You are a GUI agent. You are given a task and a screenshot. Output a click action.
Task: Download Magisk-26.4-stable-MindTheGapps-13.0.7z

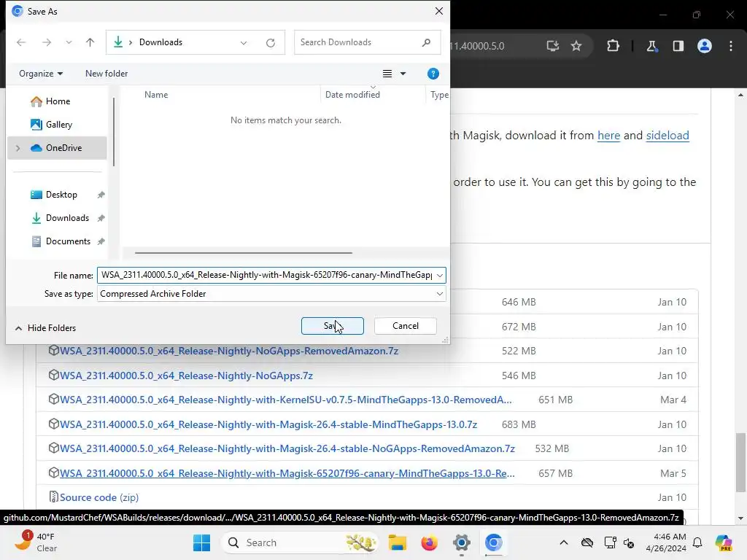[268, 424]
